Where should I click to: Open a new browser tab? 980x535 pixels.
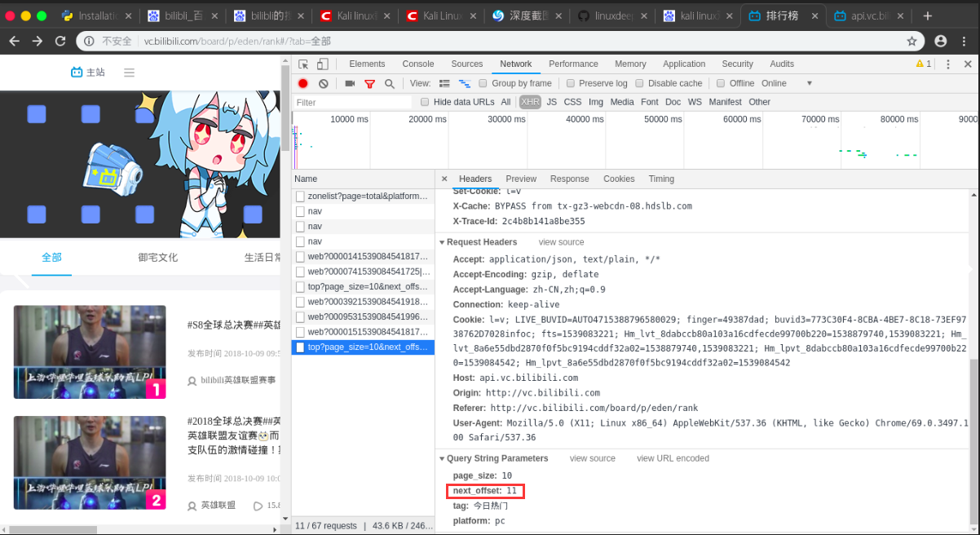(927, 15)
